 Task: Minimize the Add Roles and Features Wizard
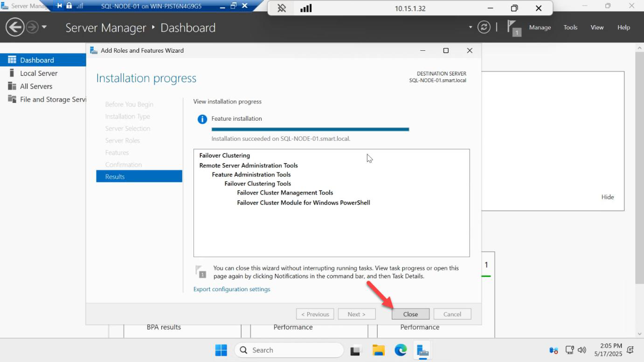pyautogui.click(x=422, y=50)
